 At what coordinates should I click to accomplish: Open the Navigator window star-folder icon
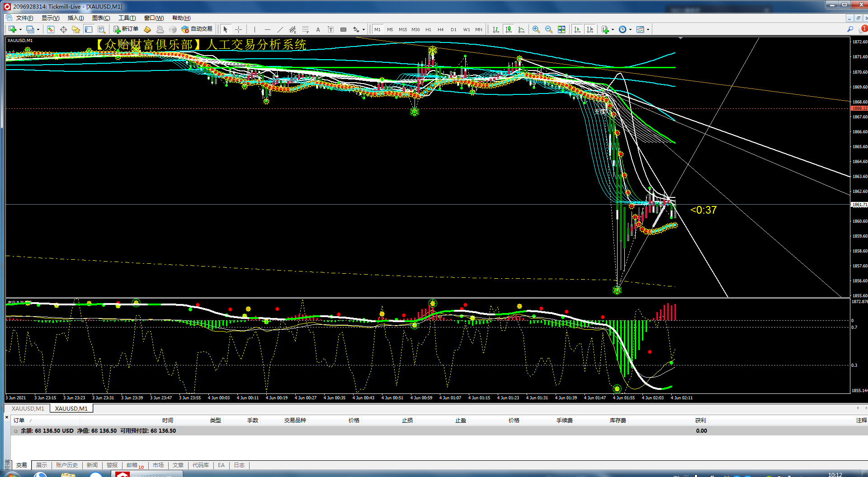(x=76, y=29)
